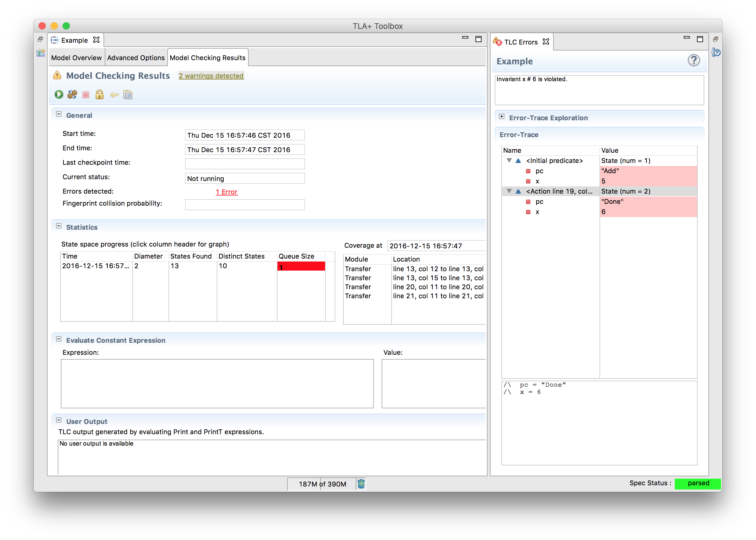This screenshot has height=540, width=756.
Task: Collapse the Statistics section
Action: [59, 226]
